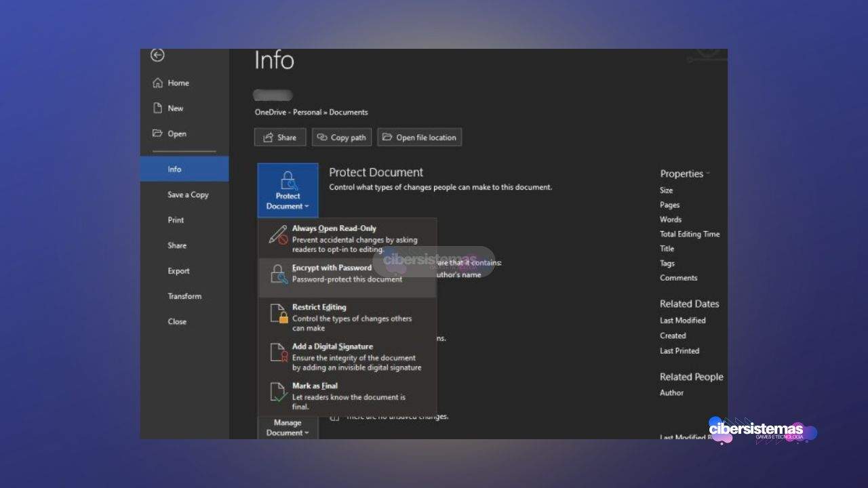Click Transform in the sidebar

coord(184,296)
